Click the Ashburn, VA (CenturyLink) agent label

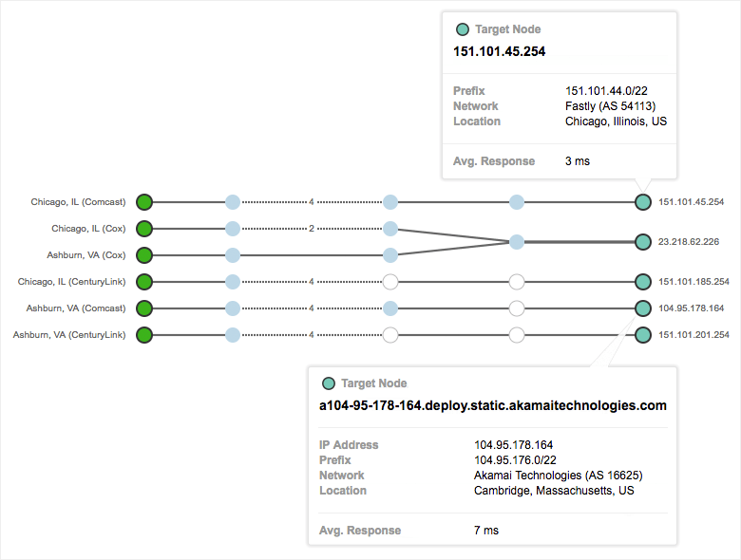pyautogui.click(x=69, y=335)
